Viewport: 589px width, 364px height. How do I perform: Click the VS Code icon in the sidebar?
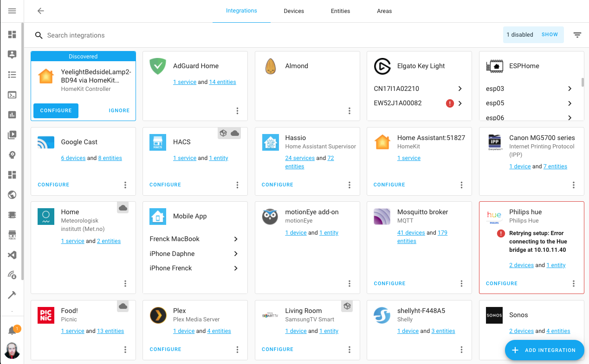click(x=12, y=254)
